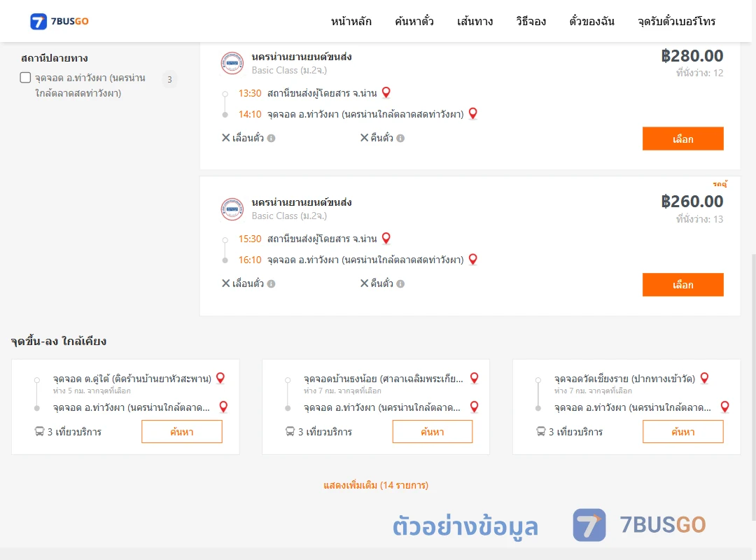
Task: Open วิธีจอง booking guide menu
Action: pyautogui.click(x=531, y=21)
